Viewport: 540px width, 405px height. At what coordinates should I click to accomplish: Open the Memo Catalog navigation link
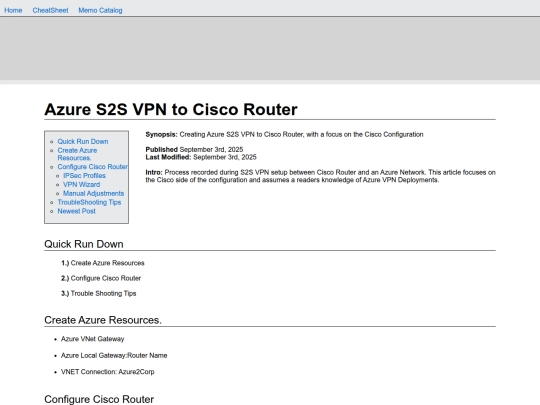100,10
